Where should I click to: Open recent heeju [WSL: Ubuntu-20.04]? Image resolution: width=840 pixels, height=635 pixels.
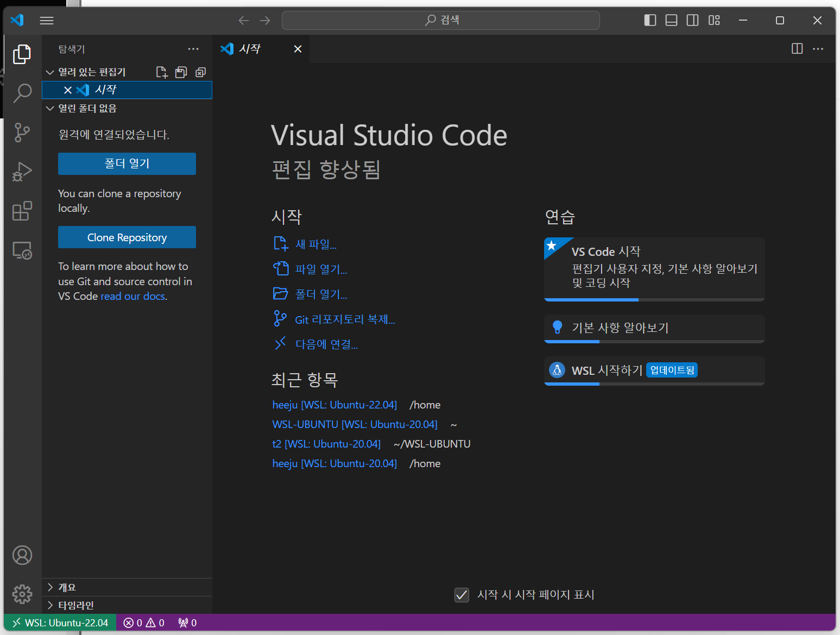tap(334, 463)
